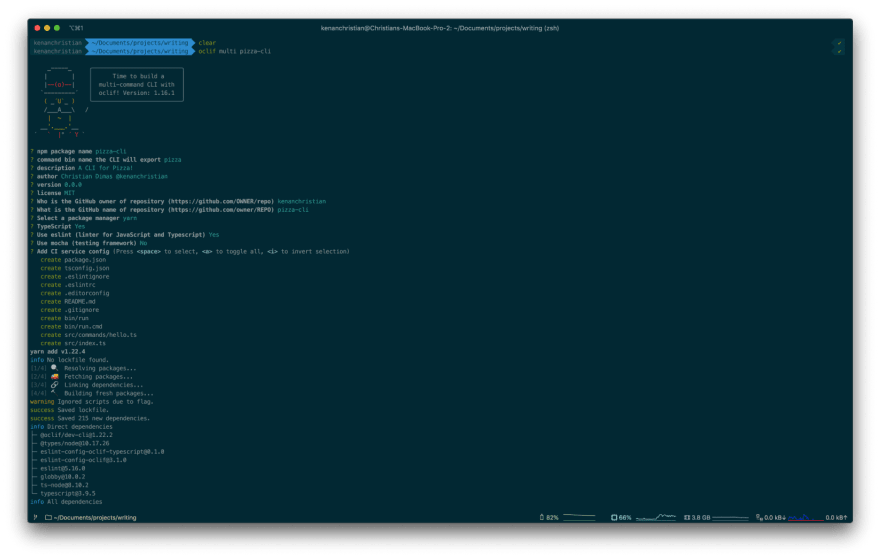Click the folder icon in the status bar
The width and height of the screenshot is (880, 559).
point(48,517)
